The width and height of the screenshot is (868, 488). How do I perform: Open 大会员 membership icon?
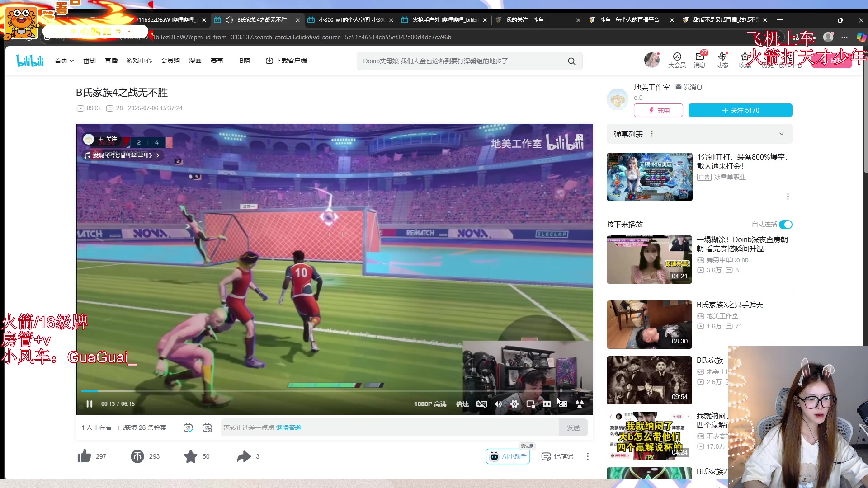click(677, 60)
